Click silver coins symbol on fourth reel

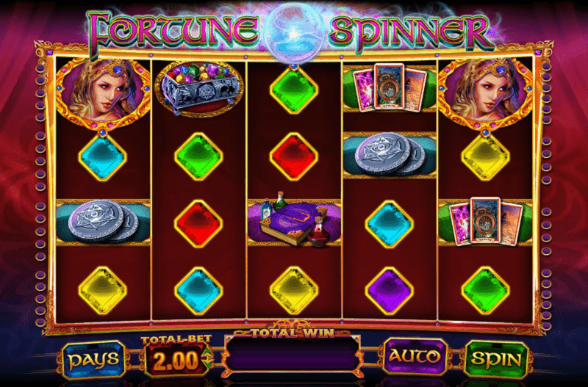(x=390, y=155)
